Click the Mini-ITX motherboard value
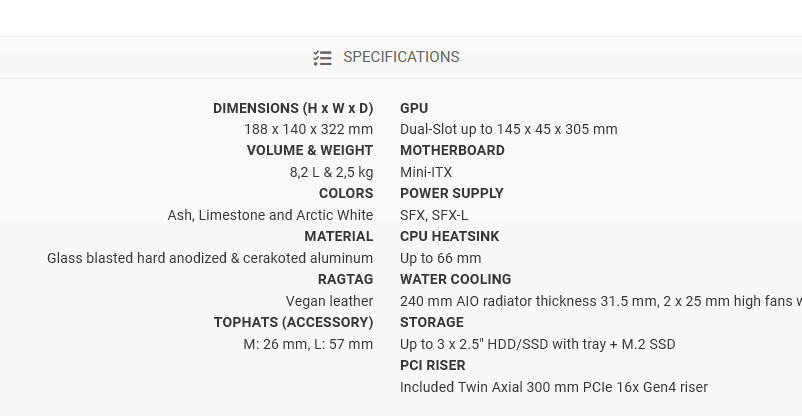Viewport: 802px width, 416px height. 426,172
